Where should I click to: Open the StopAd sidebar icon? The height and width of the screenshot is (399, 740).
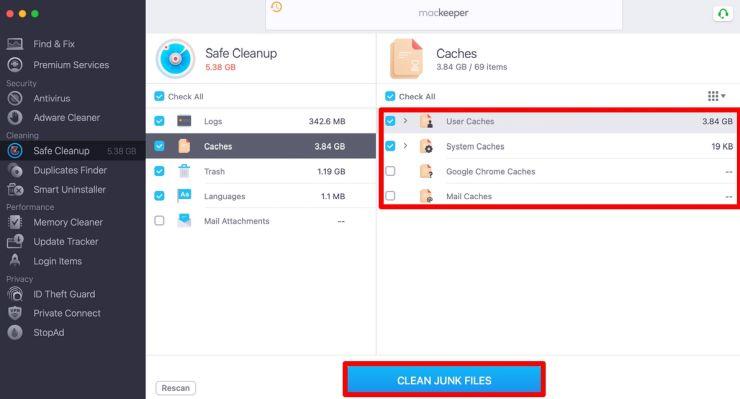coord(15,332)
